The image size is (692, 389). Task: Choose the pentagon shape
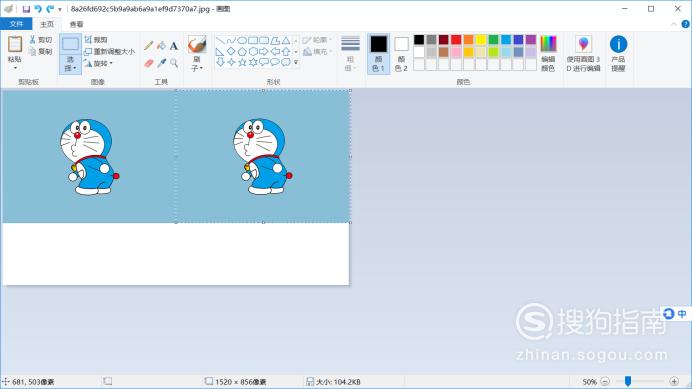(x=242, y=52)
